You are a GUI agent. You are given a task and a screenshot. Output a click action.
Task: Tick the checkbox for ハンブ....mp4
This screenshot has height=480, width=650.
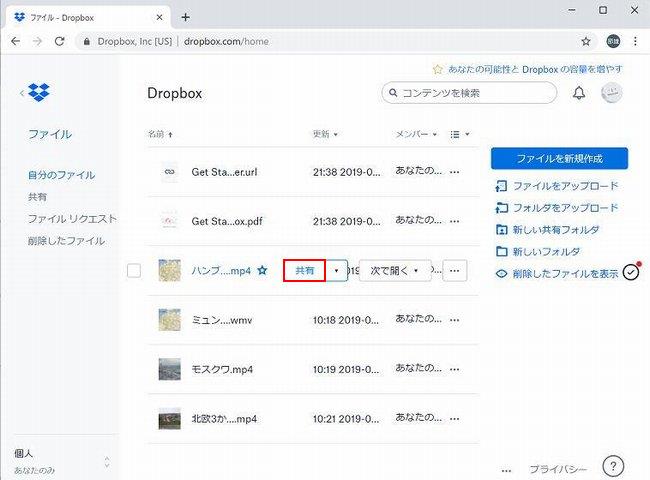(x=134, y=271)
